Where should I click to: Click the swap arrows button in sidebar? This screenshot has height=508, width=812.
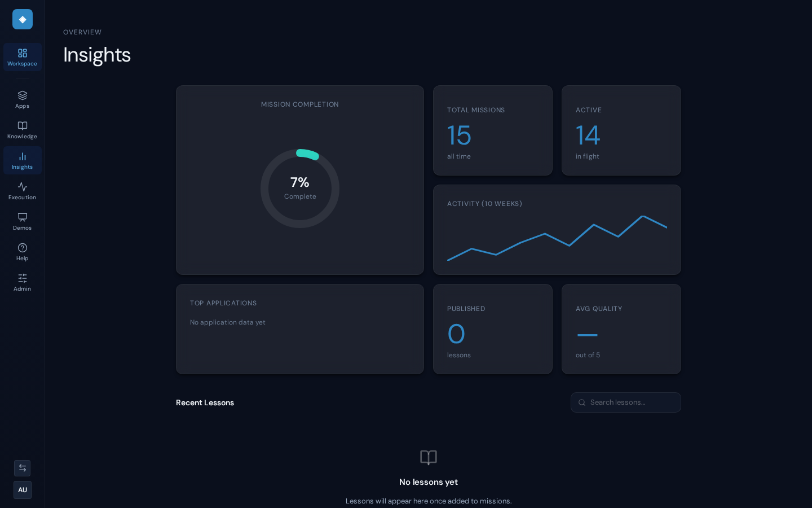[x=23, y=468]
